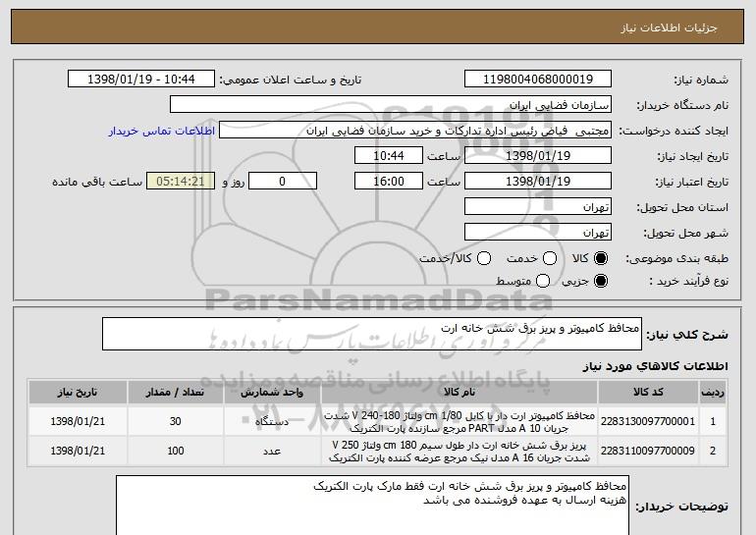Viewport: 756px width, 535px height.
Task: Click the buyer name field سازمان فضایی ایران
Action: (391, 105)
